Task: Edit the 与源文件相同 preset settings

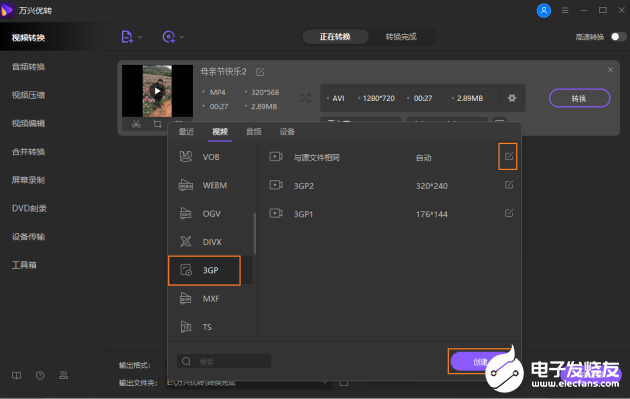Action: (509, 156)
